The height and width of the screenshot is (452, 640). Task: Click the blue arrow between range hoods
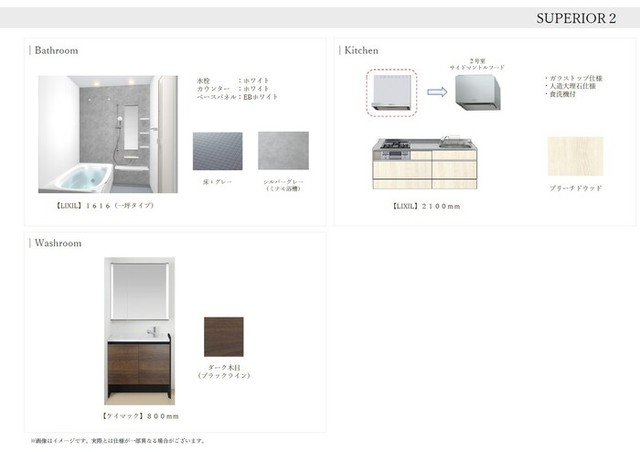[x=436, y=91]
